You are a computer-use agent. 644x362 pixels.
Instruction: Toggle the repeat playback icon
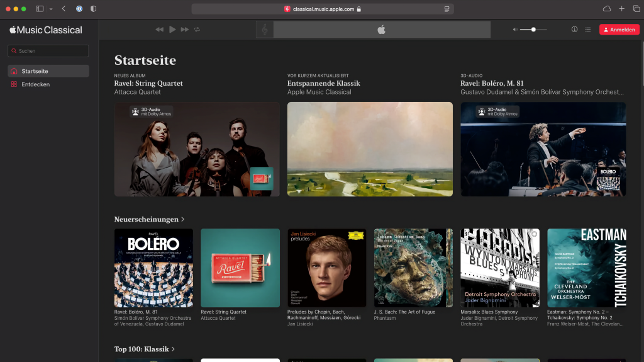point(197,30)
